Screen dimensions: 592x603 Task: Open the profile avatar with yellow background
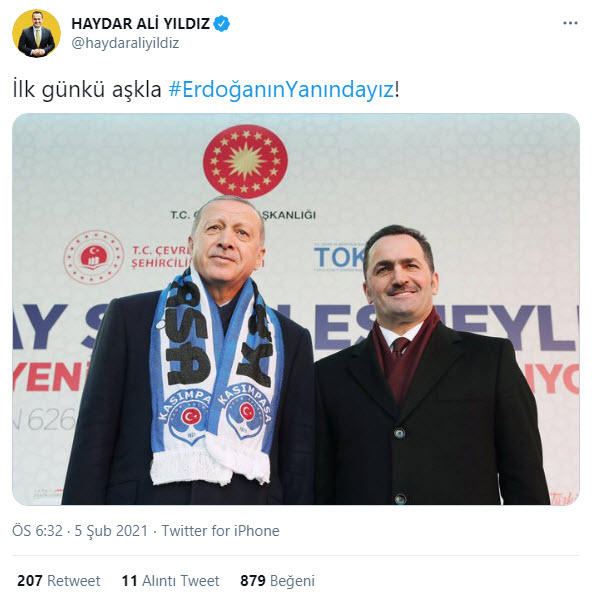pos(37,33)
